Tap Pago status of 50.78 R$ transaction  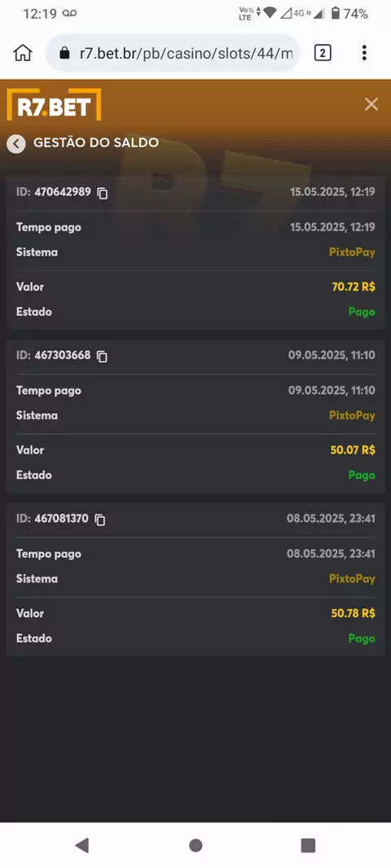point(362,639)
